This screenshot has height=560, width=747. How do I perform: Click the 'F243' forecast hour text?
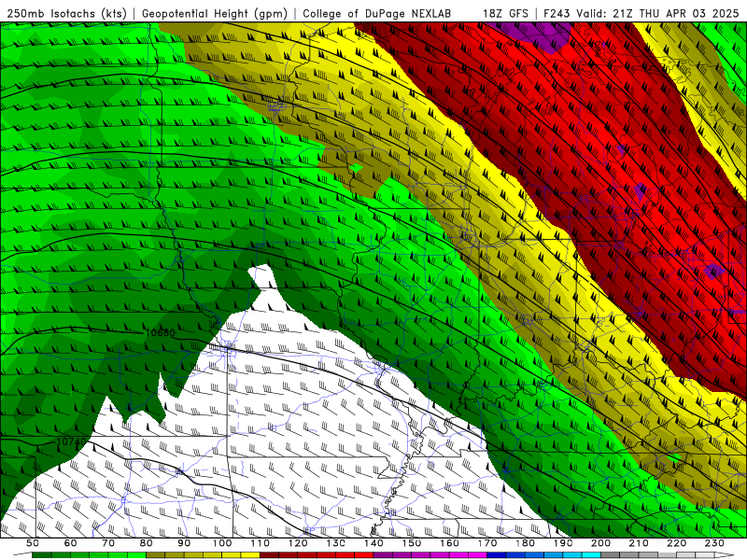pos(557,13)
